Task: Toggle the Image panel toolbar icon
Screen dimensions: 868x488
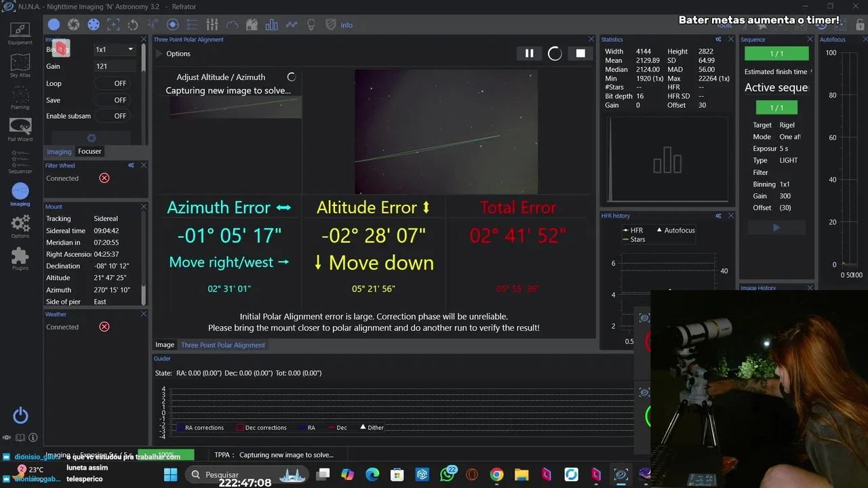Action: (54, 25)
